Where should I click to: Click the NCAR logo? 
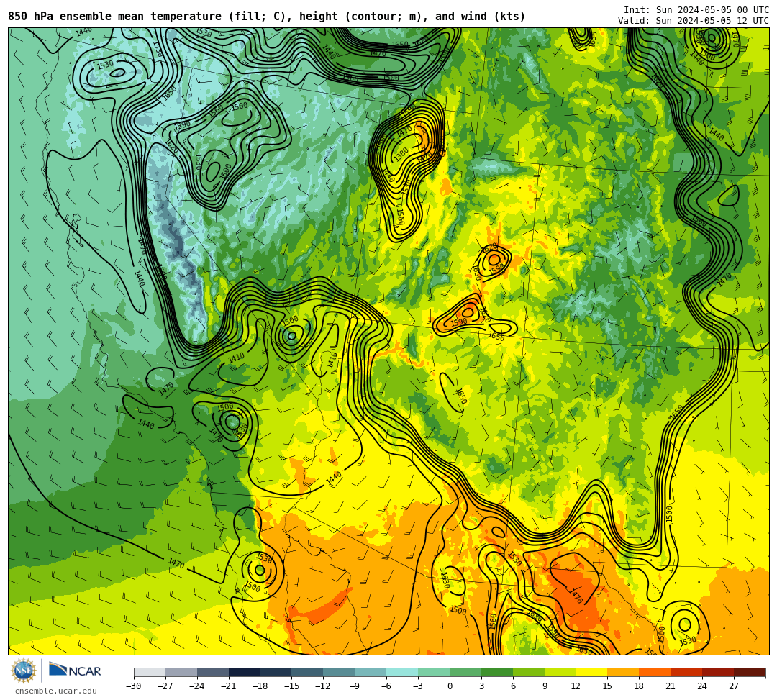[x=75, y=671]
